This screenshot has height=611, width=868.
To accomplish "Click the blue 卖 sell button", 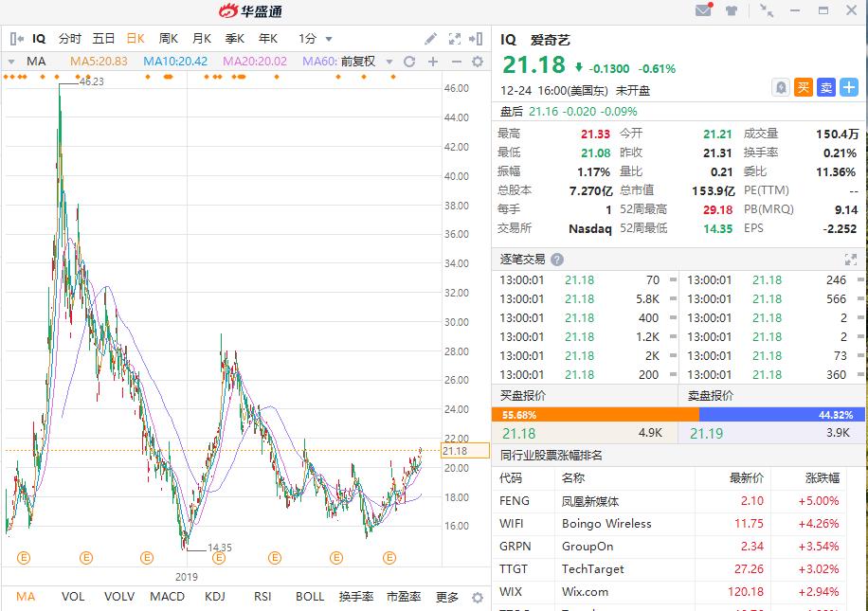I will [x=826, y=87].
